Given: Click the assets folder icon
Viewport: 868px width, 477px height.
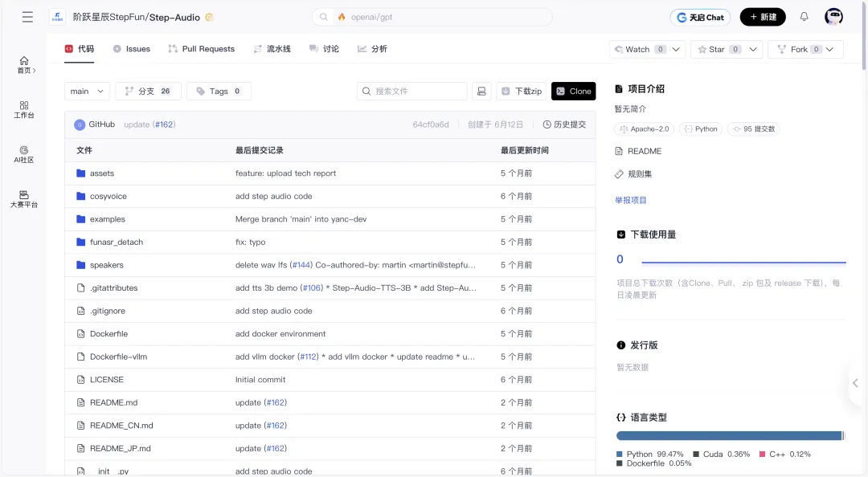Looking at the screenshot, I should coord(81,173).
